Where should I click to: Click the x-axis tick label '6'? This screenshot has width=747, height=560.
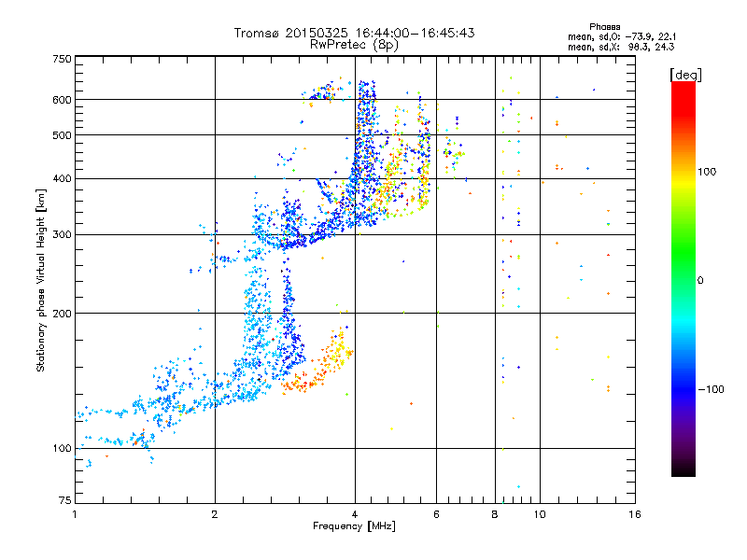pyautogui.click(x=436, y=514)
